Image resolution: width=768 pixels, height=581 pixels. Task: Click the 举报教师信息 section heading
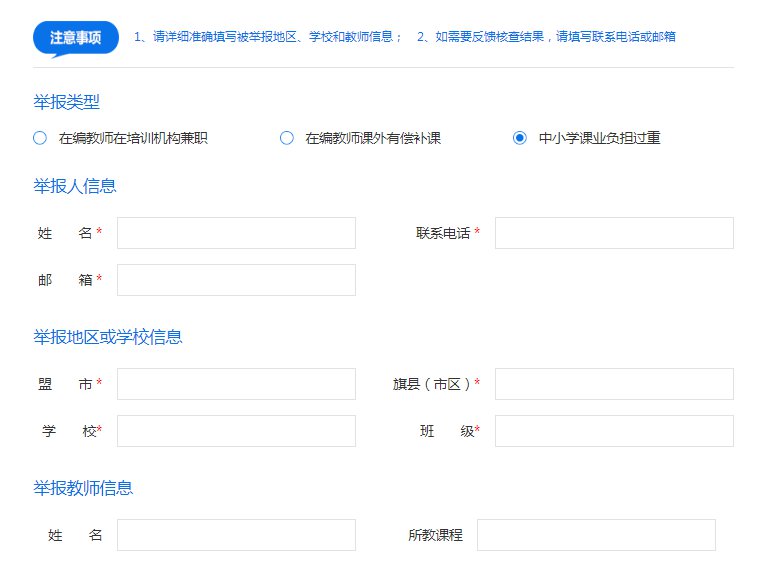point(83,488)
